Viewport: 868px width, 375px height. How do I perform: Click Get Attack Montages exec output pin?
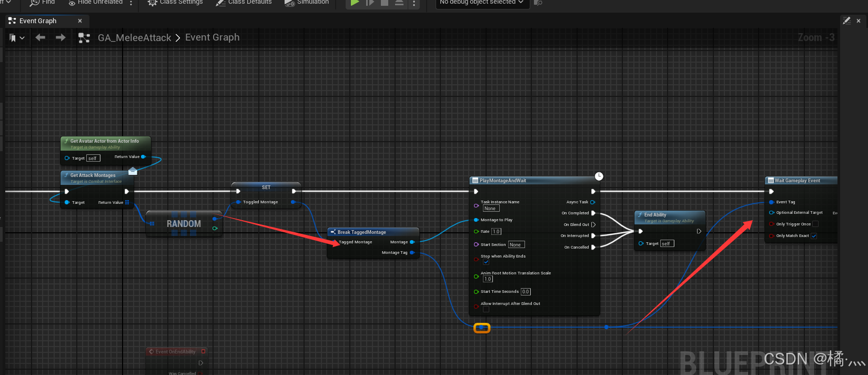click(127, 191)
